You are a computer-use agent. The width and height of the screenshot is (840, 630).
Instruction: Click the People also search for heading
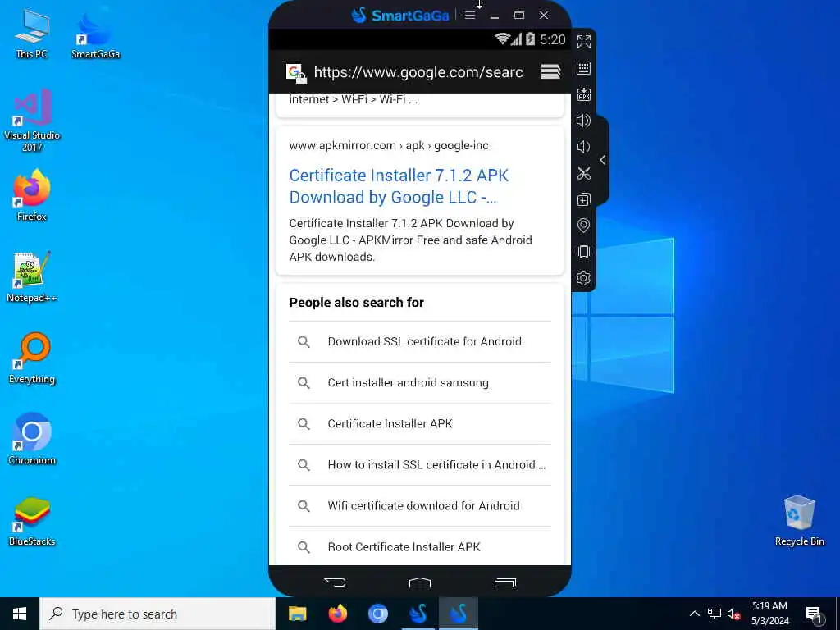coord(356,303)
